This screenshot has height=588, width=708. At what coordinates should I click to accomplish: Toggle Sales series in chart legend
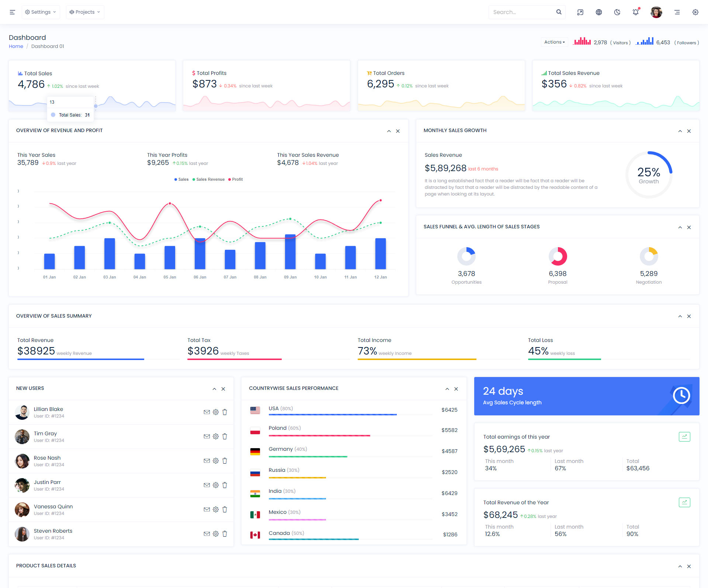181,179
